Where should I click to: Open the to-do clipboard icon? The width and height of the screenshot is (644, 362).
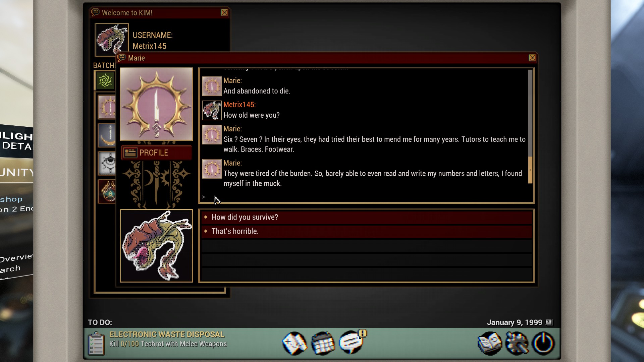pos(96,343)
